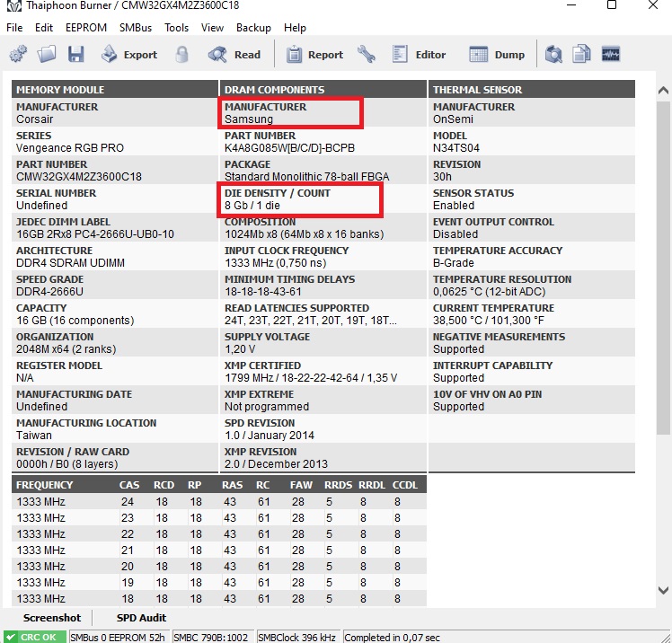
Task: Click the wrench tools icon
Action: click(x=367, y=55)
